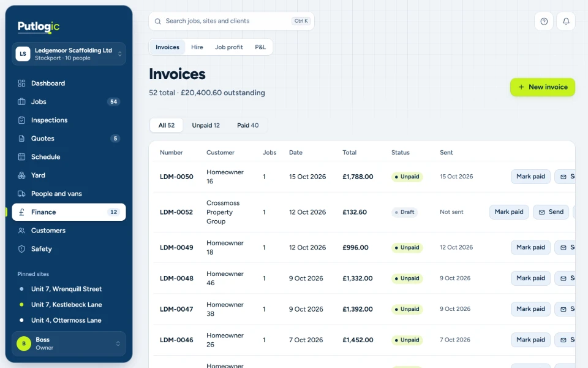Open Schedule in sidebar

pos(69,157)
